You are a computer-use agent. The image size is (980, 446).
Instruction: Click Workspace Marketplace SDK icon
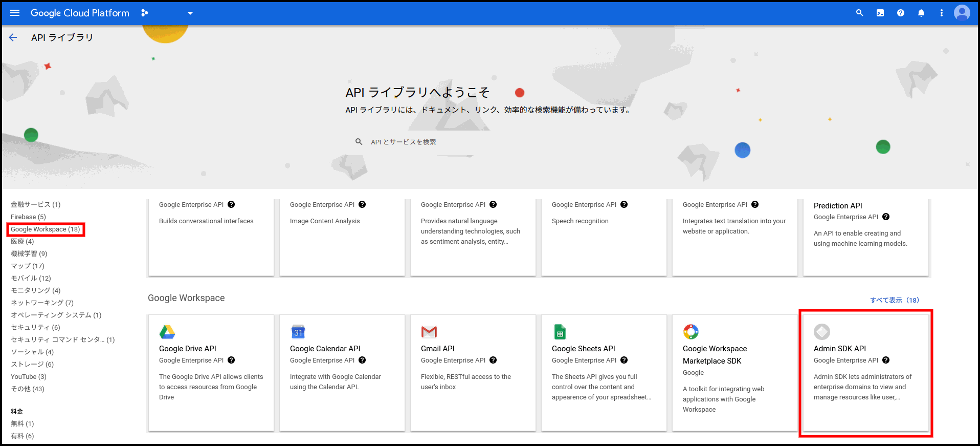point(691,332)
